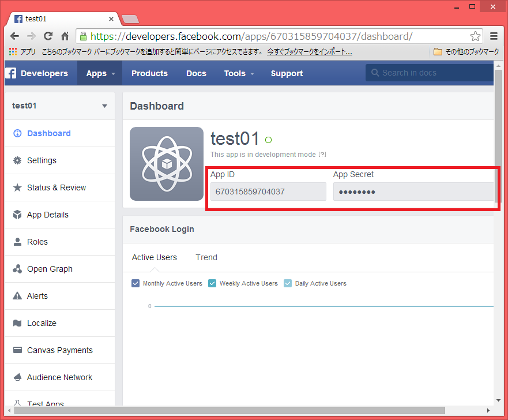Click the development mode [?] help link

(322, 155)
